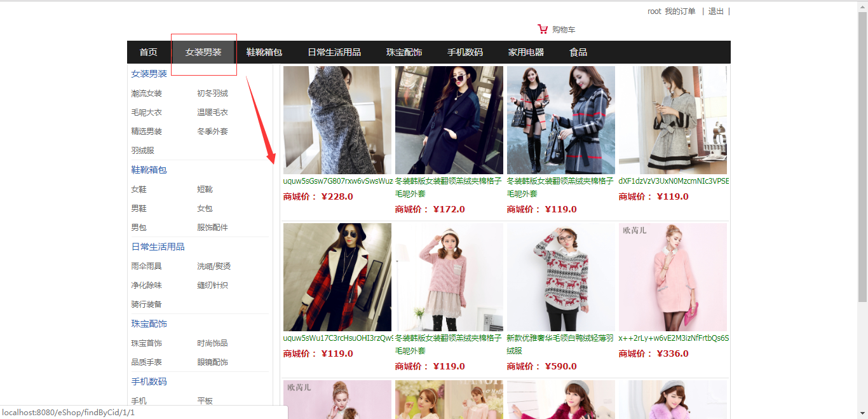Click the 珠宝配饰 sidebar heading
This screenshot has height=419, width=868.
(149, 324)
